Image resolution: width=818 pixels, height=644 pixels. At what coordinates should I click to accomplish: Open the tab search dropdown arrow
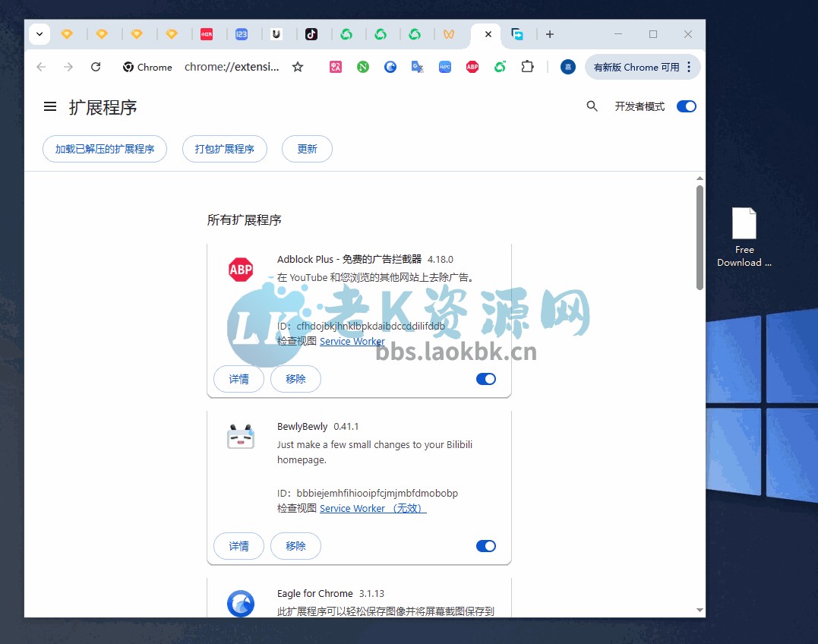[x=39, y=34]
